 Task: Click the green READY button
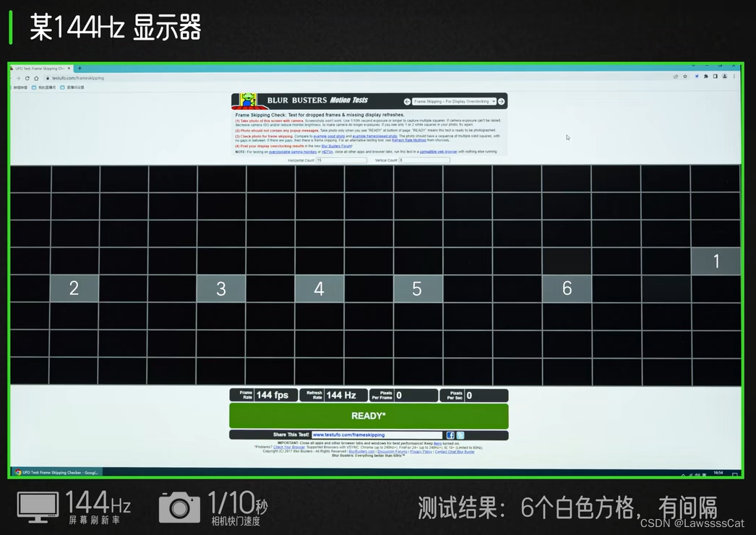coord(369,416)
